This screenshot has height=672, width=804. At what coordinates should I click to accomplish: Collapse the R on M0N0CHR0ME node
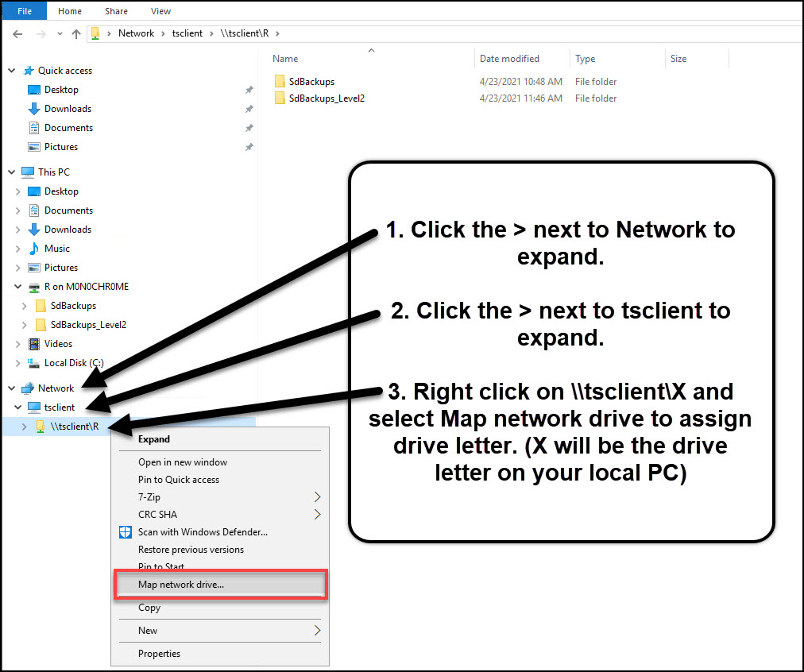coord(18,287)
